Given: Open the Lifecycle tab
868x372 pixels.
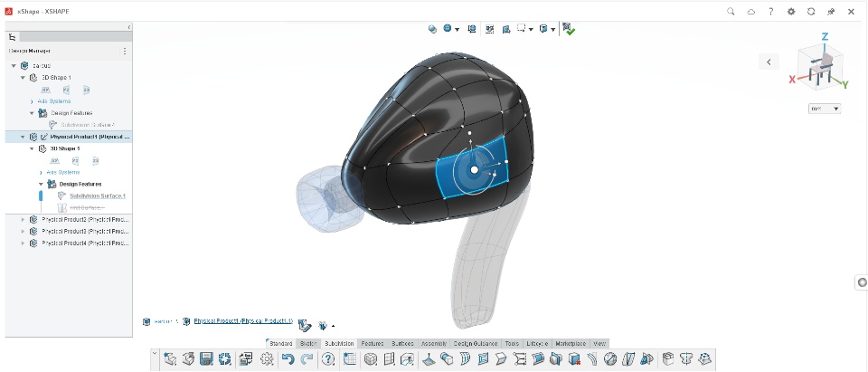Looking at the screenshot, I should click(x=537, y=344).
